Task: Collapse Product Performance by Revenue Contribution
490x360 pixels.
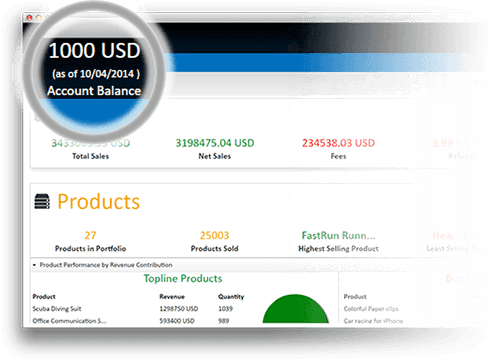Action: pyautogui.click(x=34, y=265)
